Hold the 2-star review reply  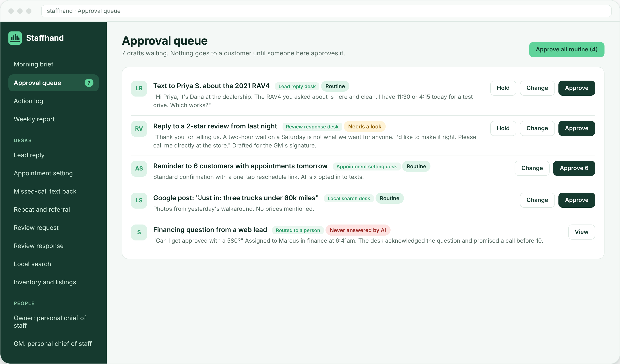pyautogui.click(x=503, y=128)
